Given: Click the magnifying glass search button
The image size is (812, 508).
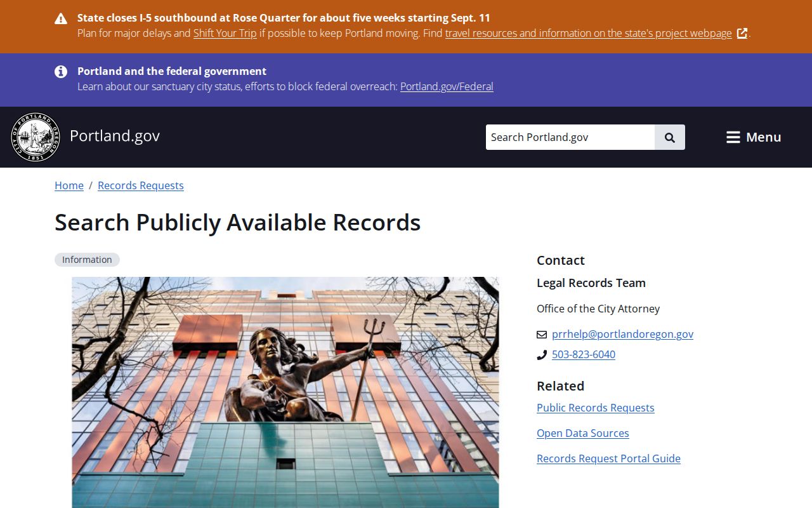Looking at the screenshot, I should tap(670, 137).
